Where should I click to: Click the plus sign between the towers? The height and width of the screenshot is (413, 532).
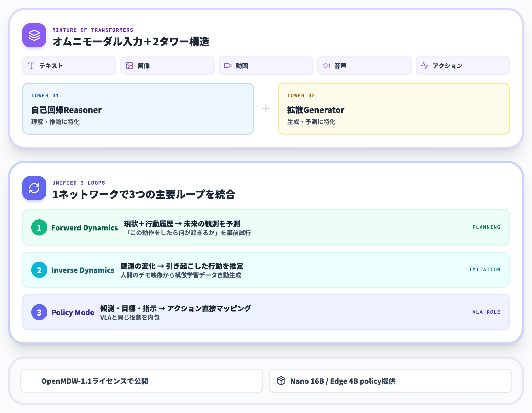point(266,109)
